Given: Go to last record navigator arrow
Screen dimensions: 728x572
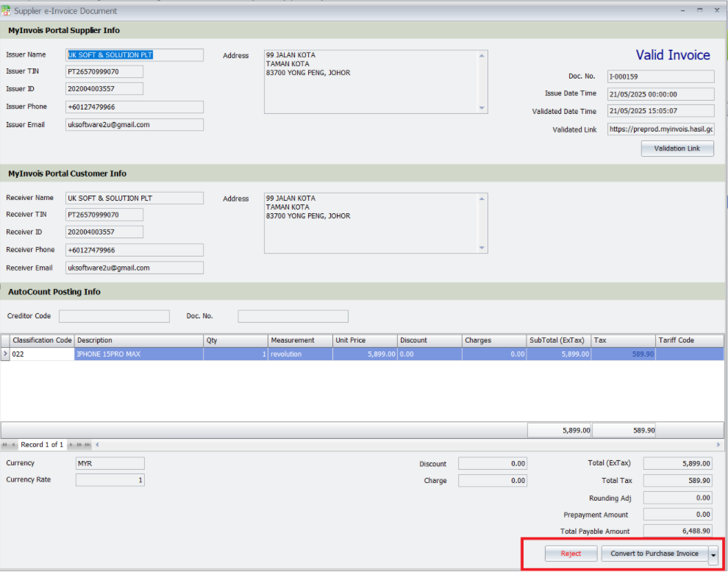Looking at the screenshot, I should click(88, 445).
